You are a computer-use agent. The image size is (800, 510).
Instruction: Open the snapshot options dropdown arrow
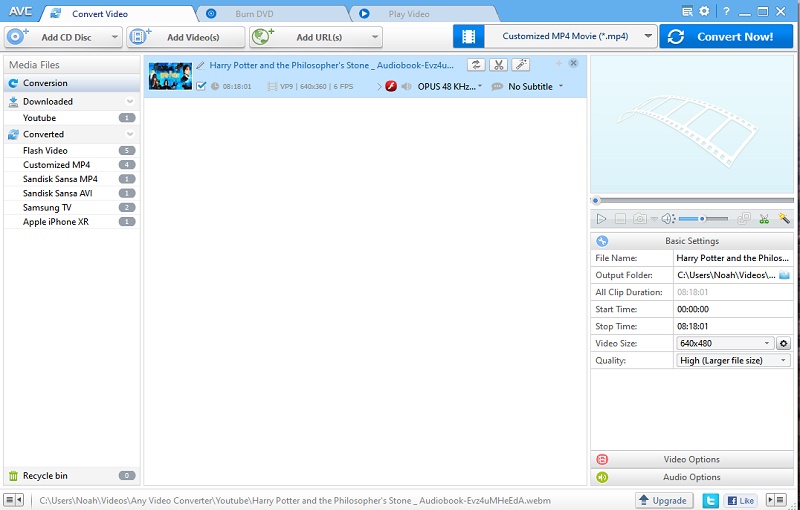(x=654, y=219)
